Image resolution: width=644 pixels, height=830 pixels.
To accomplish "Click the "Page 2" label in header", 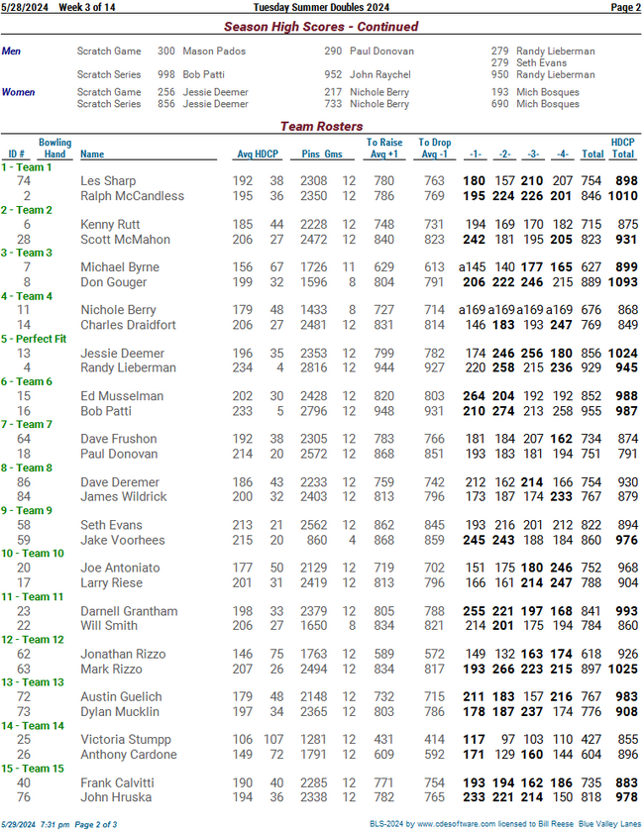I will click(x=624, y=7).
